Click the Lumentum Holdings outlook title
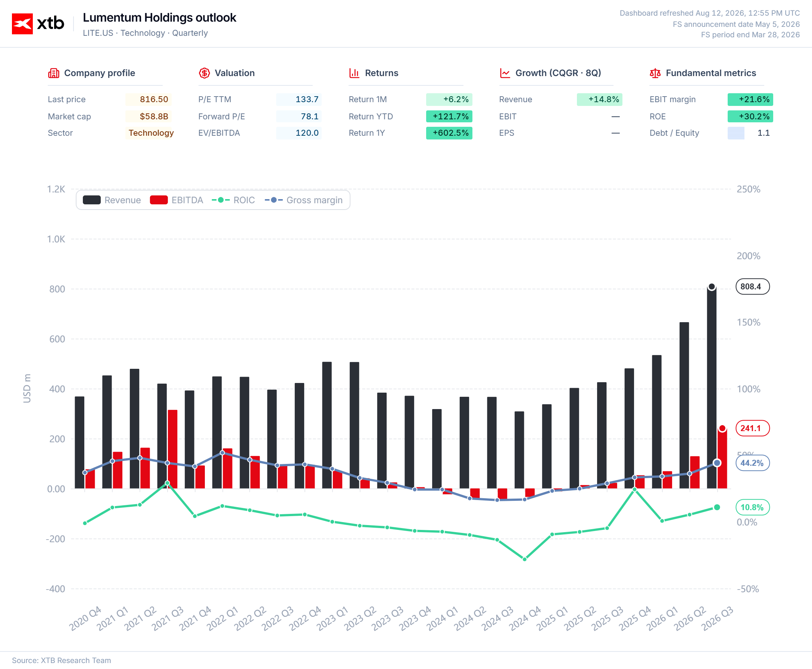This screenshot has width=812, height=669. coord(159,18)
